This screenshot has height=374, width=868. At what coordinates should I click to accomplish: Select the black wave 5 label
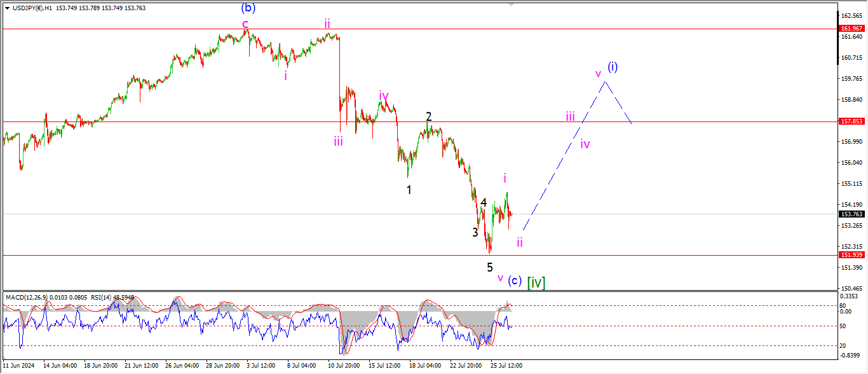pos(490,268)
